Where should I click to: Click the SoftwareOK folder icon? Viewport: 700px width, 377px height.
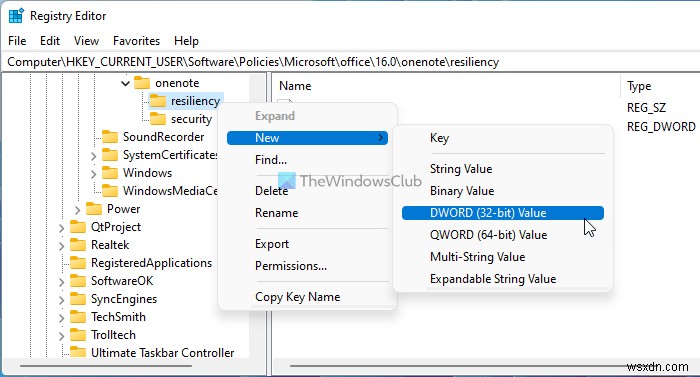[x=78, y=281]
